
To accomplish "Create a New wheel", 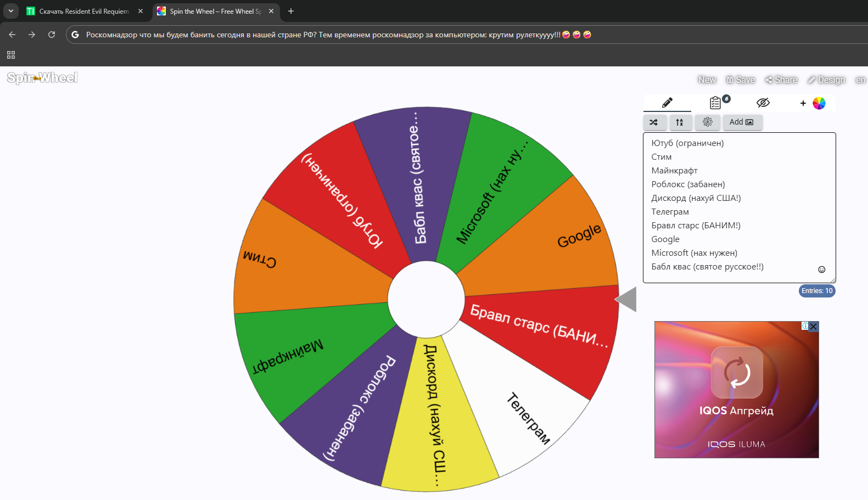I will (x=707, y=80).
